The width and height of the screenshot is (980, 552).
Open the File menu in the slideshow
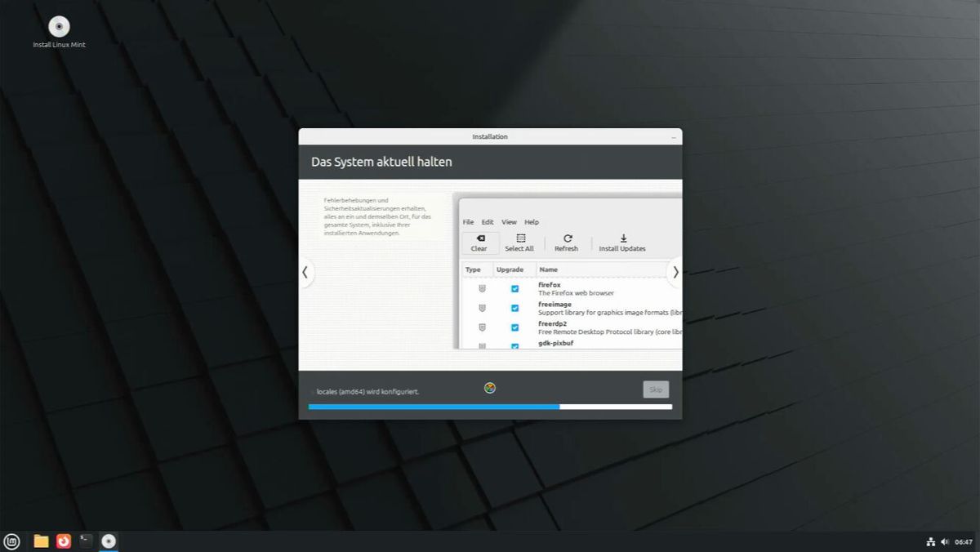[x=468, y=222]
